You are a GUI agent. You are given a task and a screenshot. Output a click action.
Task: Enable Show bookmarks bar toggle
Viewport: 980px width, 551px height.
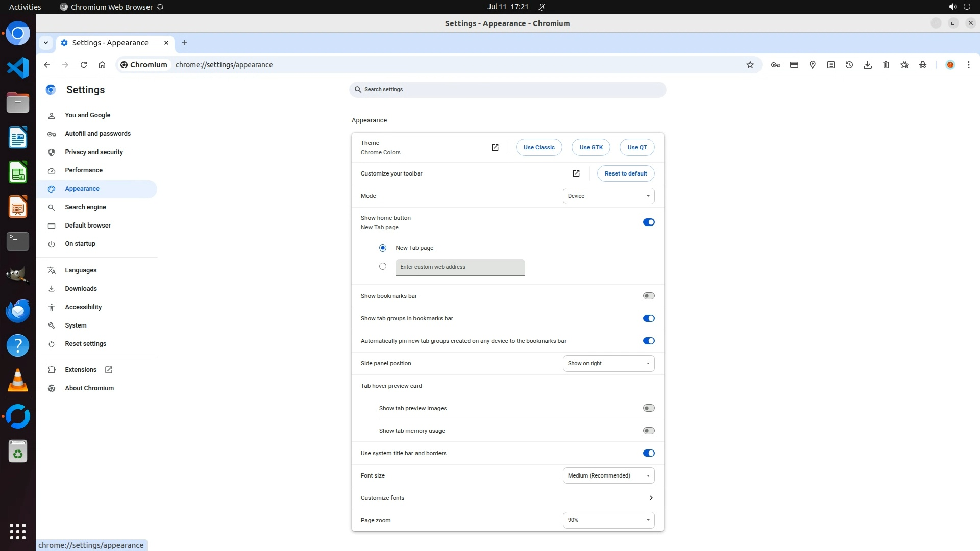coord(648,296)
